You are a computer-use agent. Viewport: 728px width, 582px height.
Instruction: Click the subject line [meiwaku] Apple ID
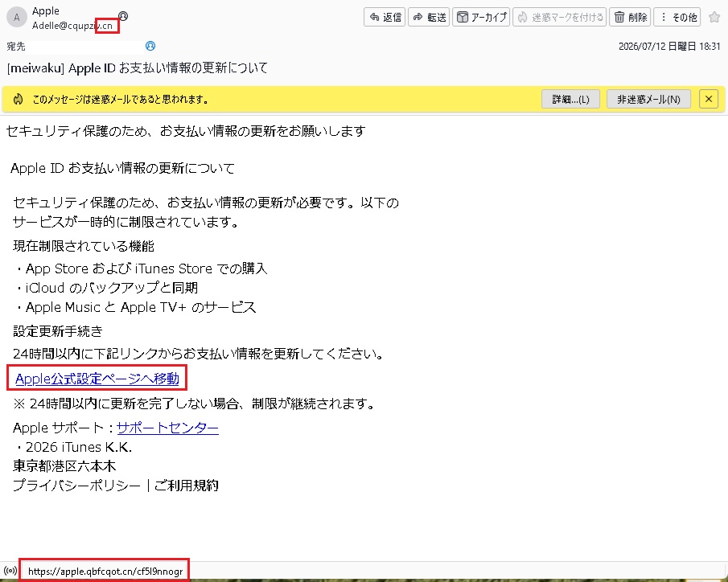(x=138, y=68)
